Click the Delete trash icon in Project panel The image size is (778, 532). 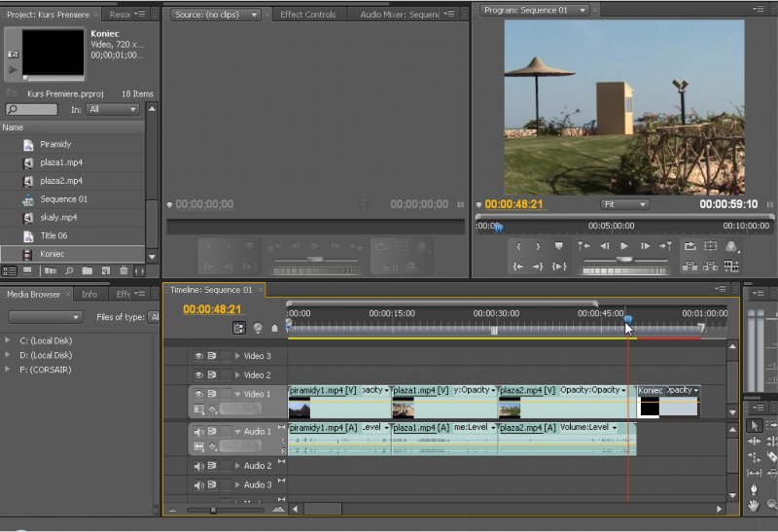point(124,270)
